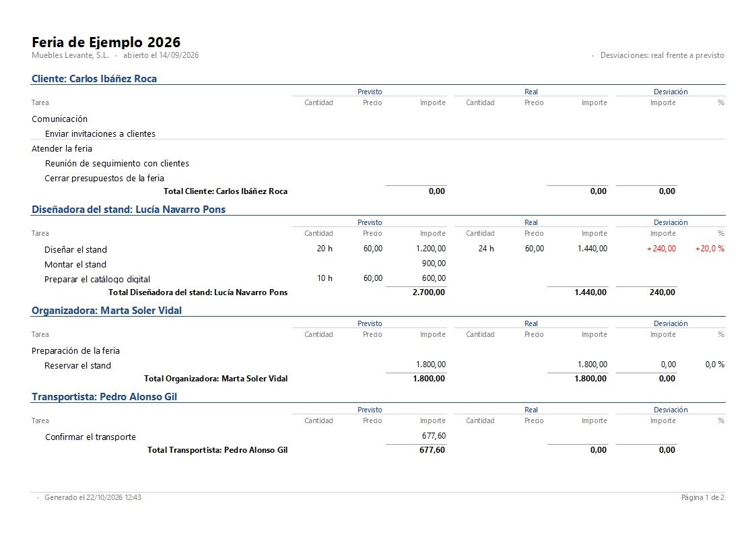Click the Total Diseñadora 2.700,00 previsto amount
This screenshot has width=756, height=535.
pos(429,292)
